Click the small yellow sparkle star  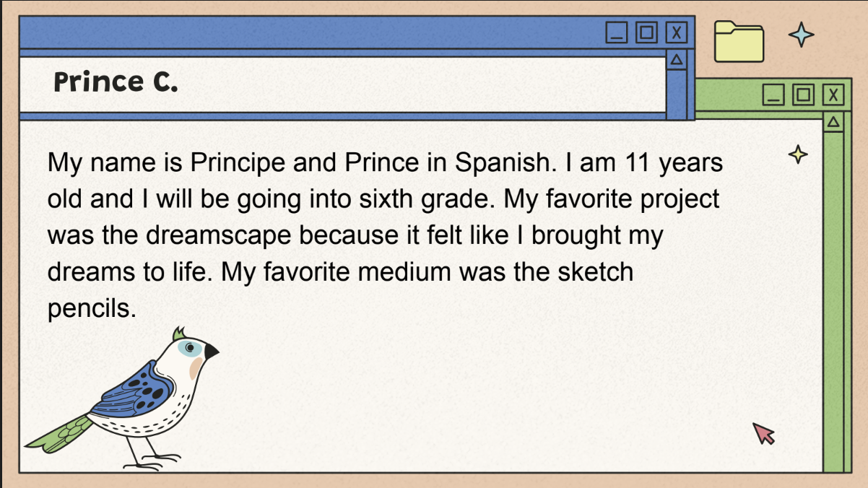click(797, 154)
